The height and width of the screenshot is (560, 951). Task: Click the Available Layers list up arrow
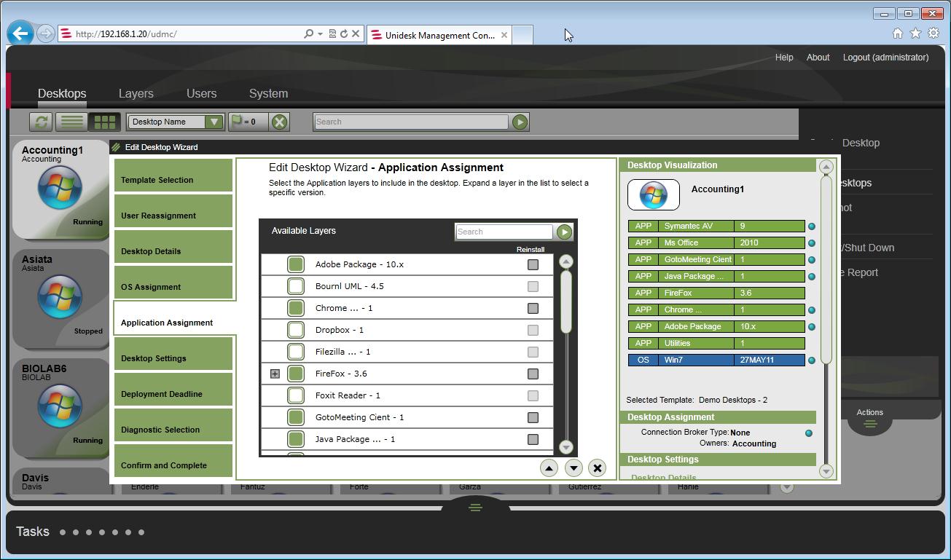coord(565,261)
